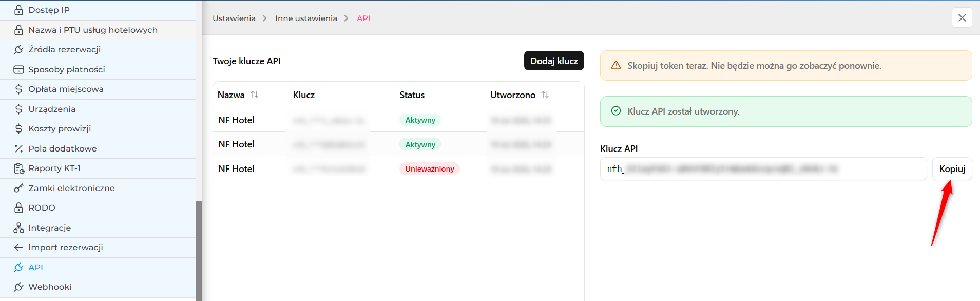Open Raporty KT-1 from the sidebar

(x=98, y=168)
